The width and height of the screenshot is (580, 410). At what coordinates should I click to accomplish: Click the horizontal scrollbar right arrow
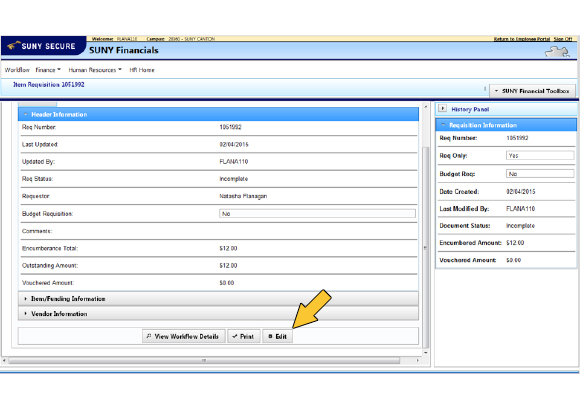pos(418,360)
